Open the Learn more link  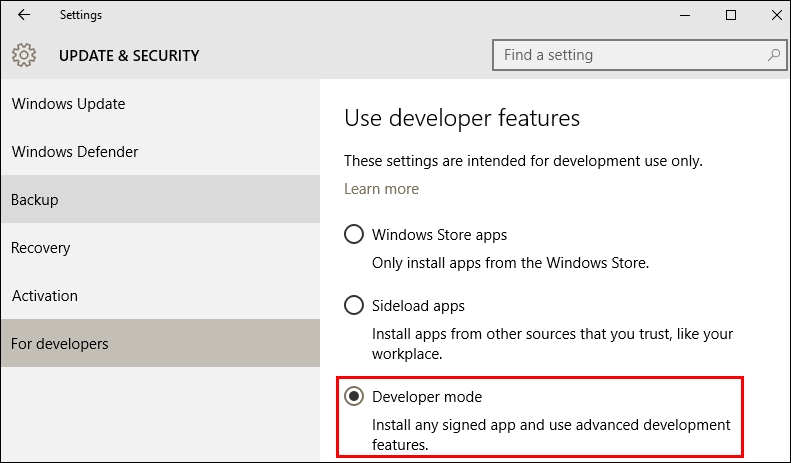[381, 189]
